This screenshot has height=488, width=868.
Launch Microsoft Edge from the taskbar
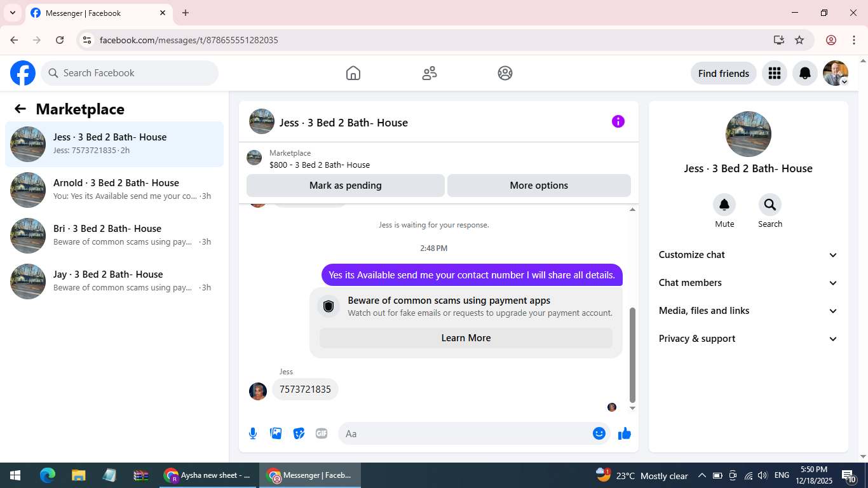(x=48, y=475)
